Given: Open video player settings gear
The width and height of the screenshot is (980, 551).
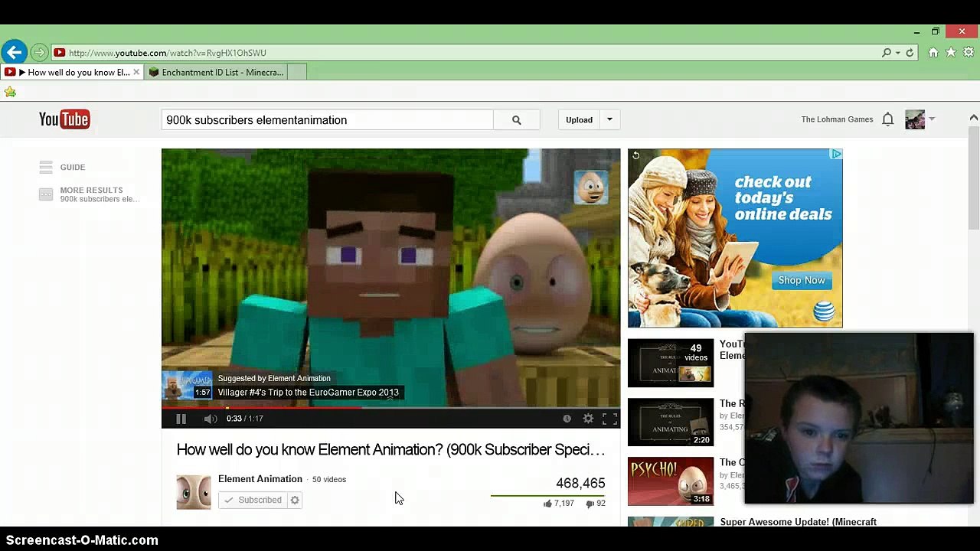Looking at the screenshot, I should pyautogui.click(x=588, y=419).
